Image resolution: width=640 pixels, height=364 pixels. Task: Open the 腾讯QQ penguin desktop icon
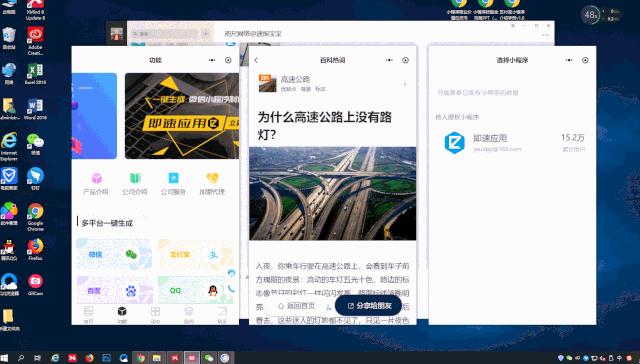pos(9,249)
